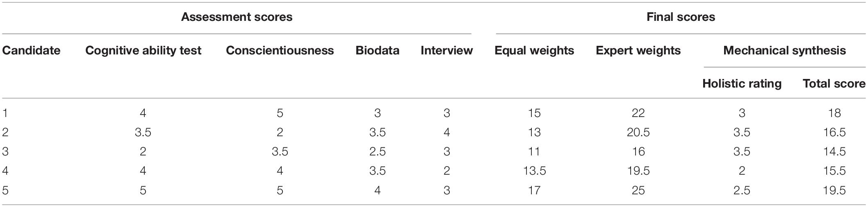The width and height of the screenshot is (868, 207).
Task: Select the Candidate column header
Action: (31, 50)
